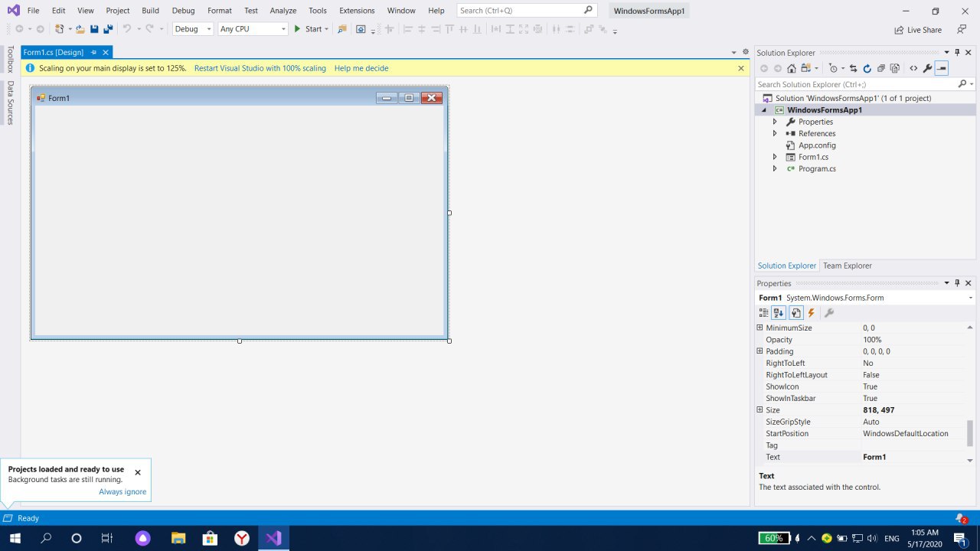Switch to the Team Explorer tab
This screenshot has width=980, height=551.
click(848, 266)
